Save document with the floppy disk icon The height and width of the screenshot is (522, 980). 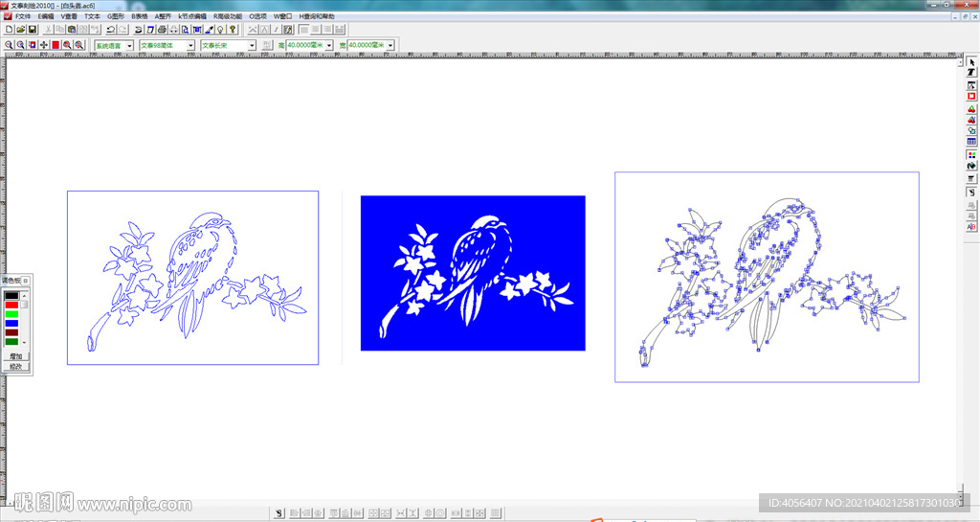33,30
